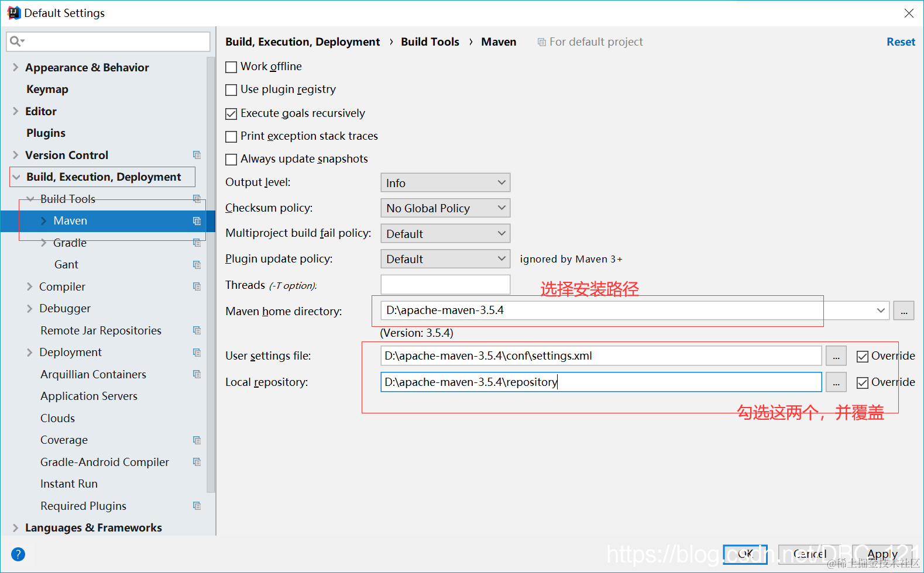
Task: Open Application Servers settings
Action: tap(89, 396)
